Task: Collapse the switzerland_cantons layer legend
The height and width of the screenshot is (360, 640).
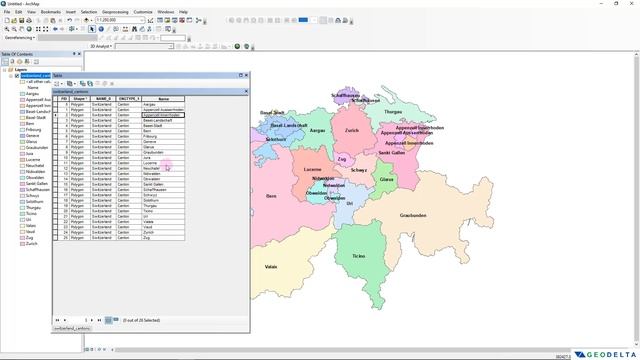Action: pyautogui.click(x=11, y=76)
